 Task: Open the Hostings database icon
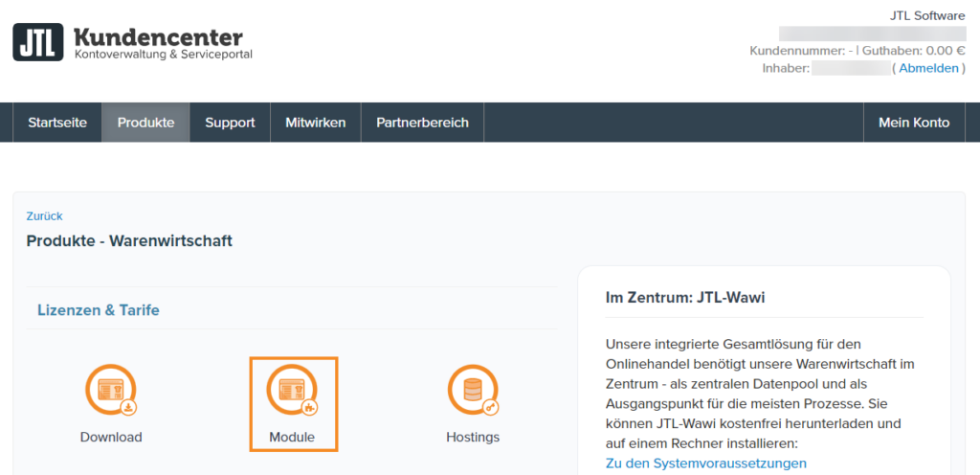(473, 390)
